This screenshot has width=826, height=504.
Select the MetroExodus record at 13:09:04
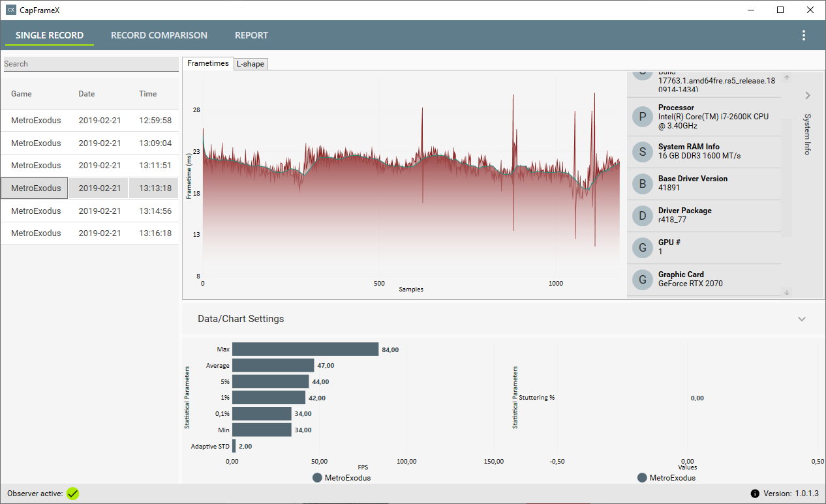pos(89,143)
